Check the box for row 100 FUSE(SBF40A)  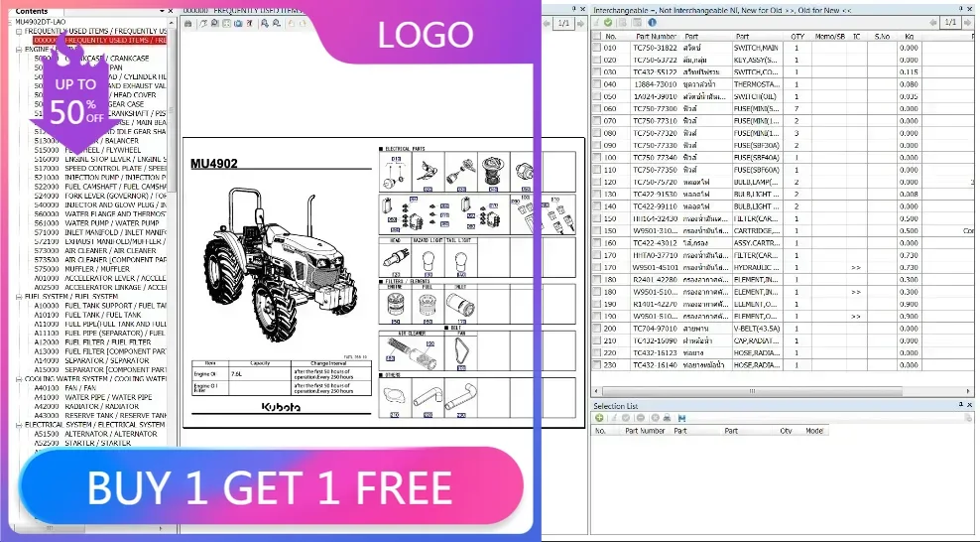pos(597,158)
